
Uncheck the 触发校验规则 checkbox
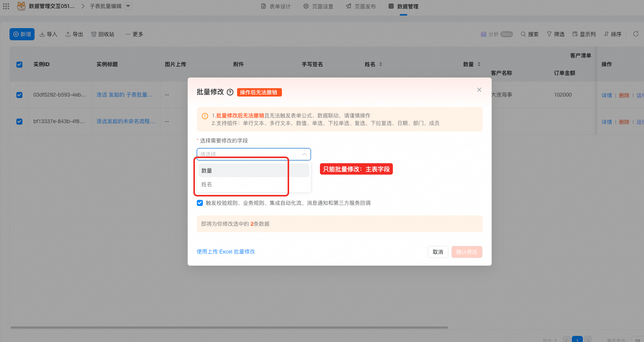coord(200,203)
